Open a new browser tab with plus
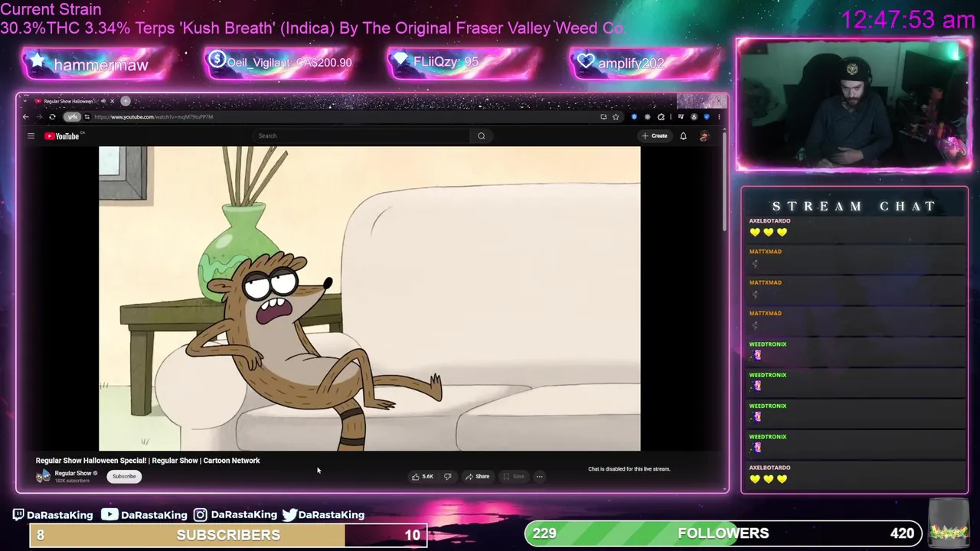 [x=126, y=101]
